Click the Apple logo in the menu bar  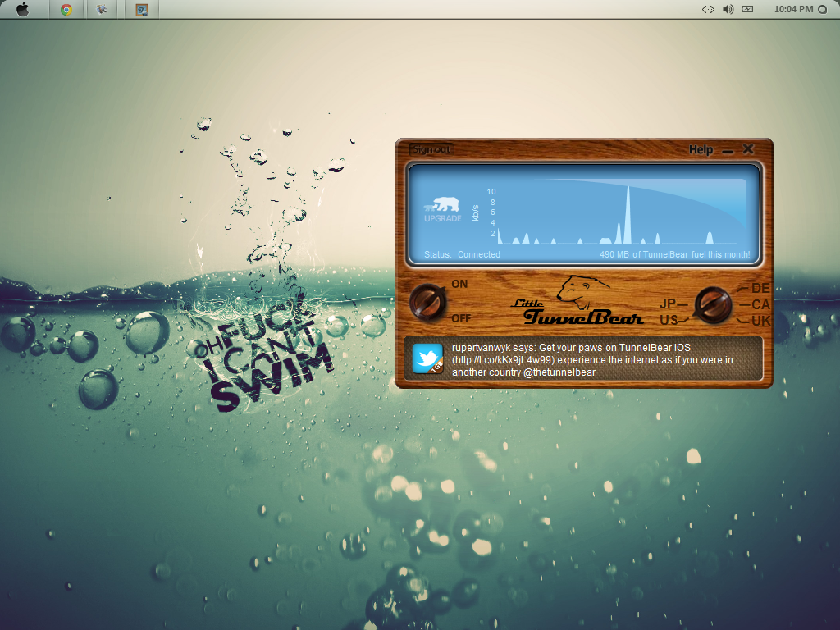click(22, 9)
